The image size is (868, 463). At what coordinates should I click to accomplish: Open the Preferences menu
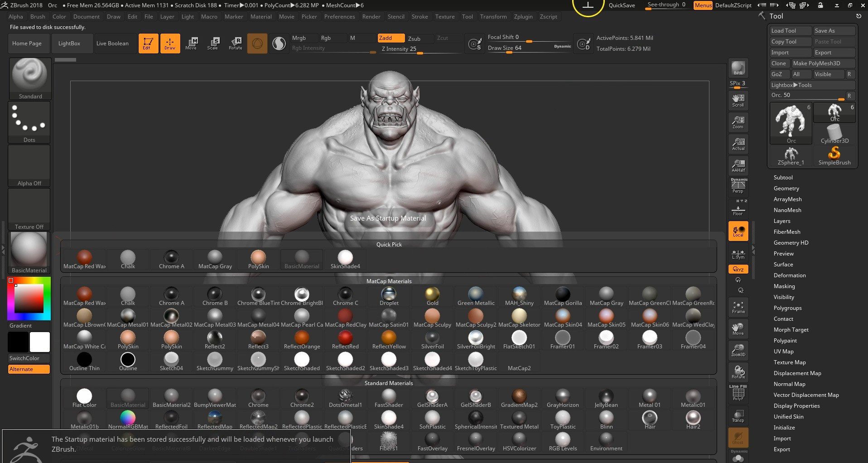(x=339, y=17)
